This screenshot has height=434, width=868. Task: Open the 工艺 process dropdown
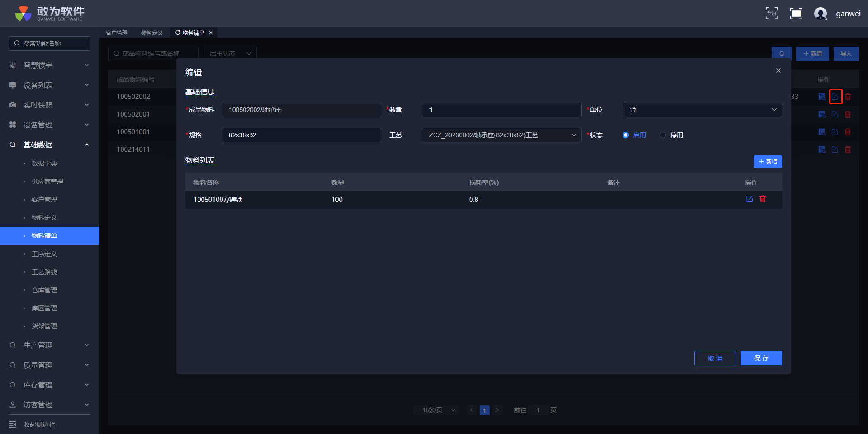pos(501,135)
